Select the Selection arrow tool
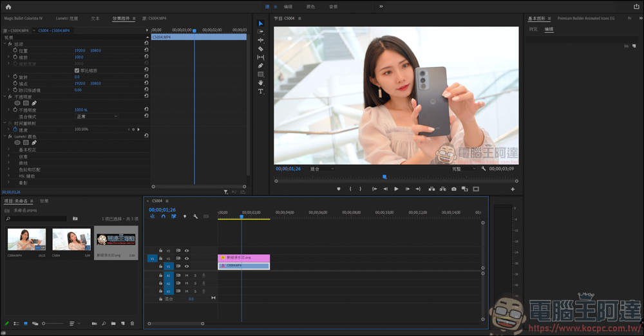Viewport: 644px width, 336px height. click(x=260, y=23)
